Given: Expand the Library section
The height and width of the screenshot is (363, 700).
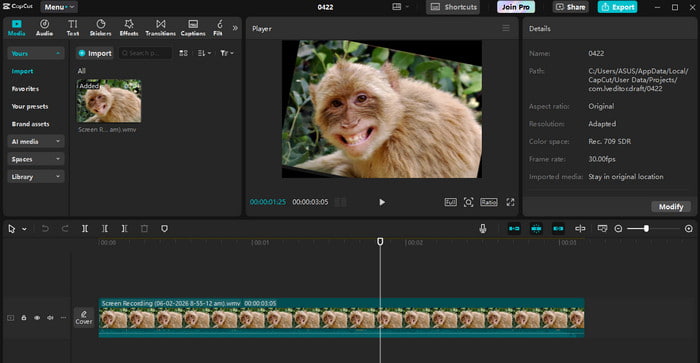Looking at the screenshot, I should click(36, 177).
